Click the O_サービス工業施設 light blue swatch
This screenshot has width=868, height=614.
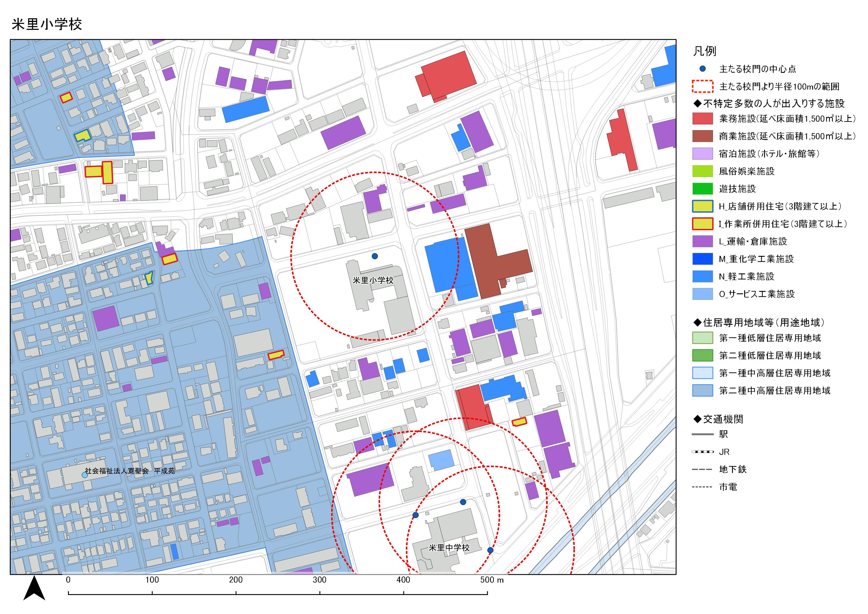tap(702, 294)
